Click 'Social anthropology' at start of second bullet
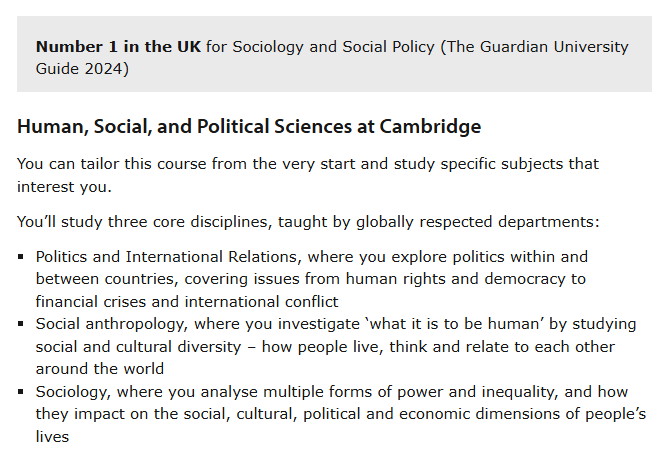The width and height of the screenshot is (662, 452). pos(110,324)
